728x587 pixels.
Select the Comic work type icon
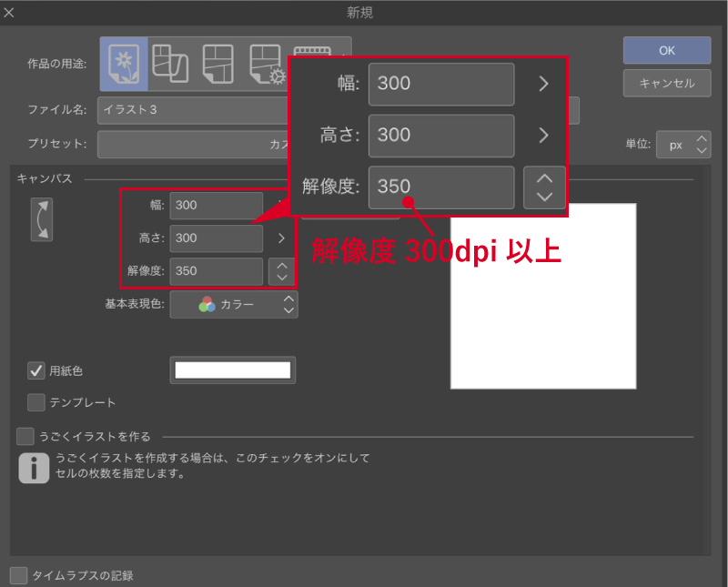(218, 64)
